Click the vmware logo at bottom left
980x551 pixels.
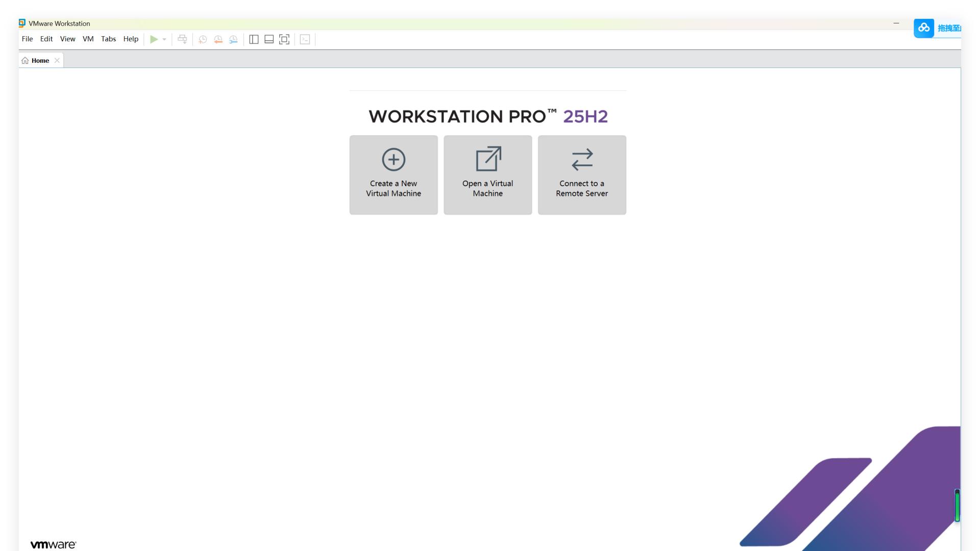pos(53,544)
